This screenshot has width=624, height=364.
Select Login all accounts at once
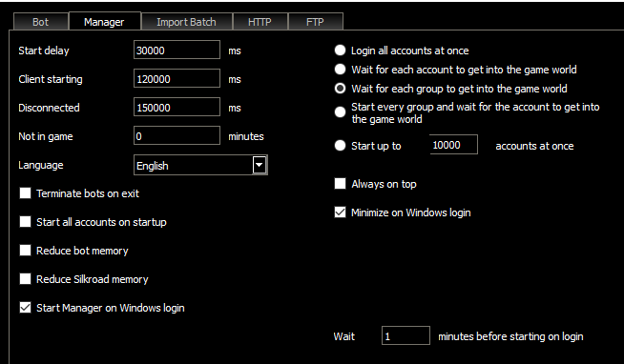341,51
